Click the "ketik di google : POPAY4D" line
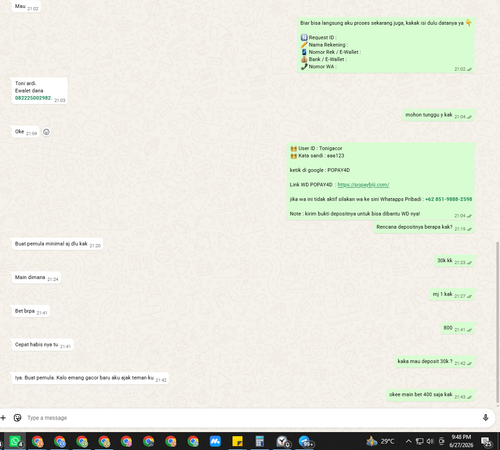The height and width of the screenshot is (450, 500). 320,170
